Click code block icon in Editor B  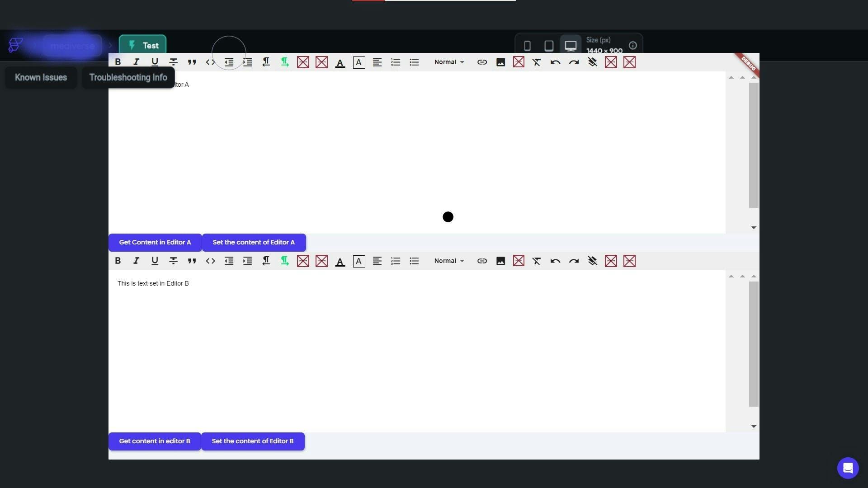click(x=210, y=261)
